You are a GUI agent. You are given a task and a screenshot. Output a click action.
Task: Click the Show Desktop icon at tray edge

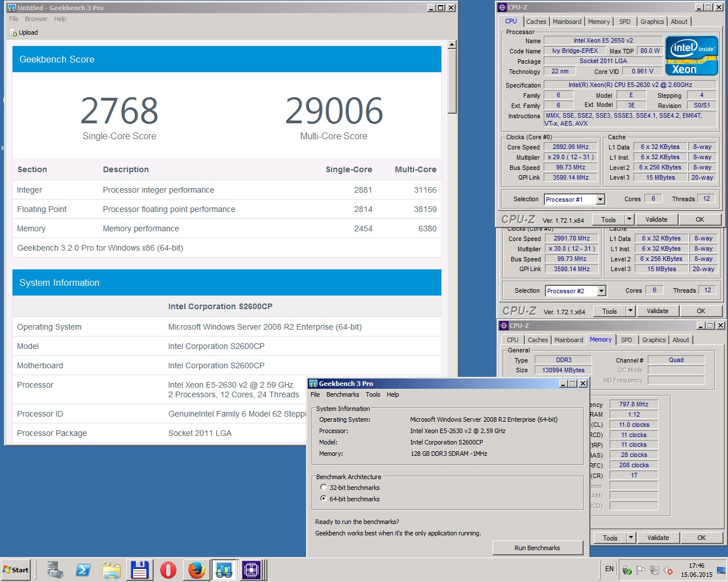[721, 570]
